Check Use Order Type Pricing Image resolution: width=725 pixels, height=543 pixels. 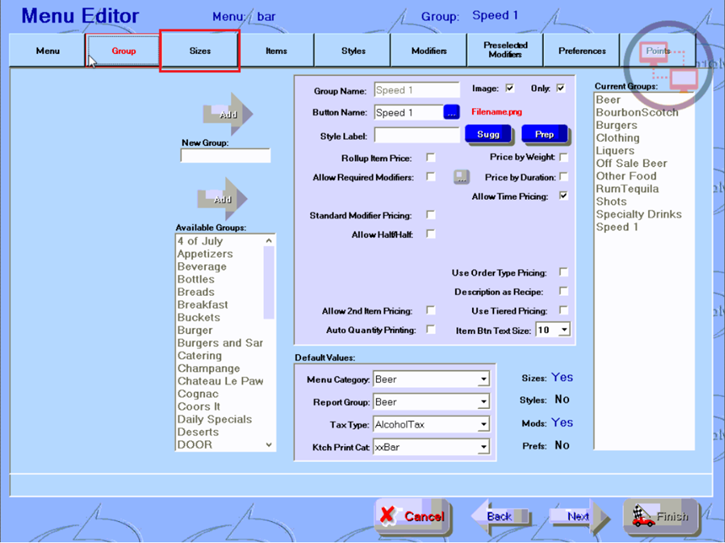click(x=563, y=272)
